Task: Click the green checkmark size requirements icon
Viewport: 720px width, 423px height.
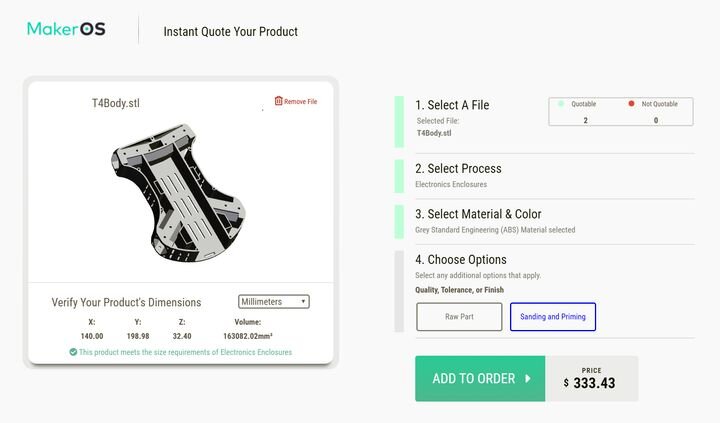Action: pos(73,352)
